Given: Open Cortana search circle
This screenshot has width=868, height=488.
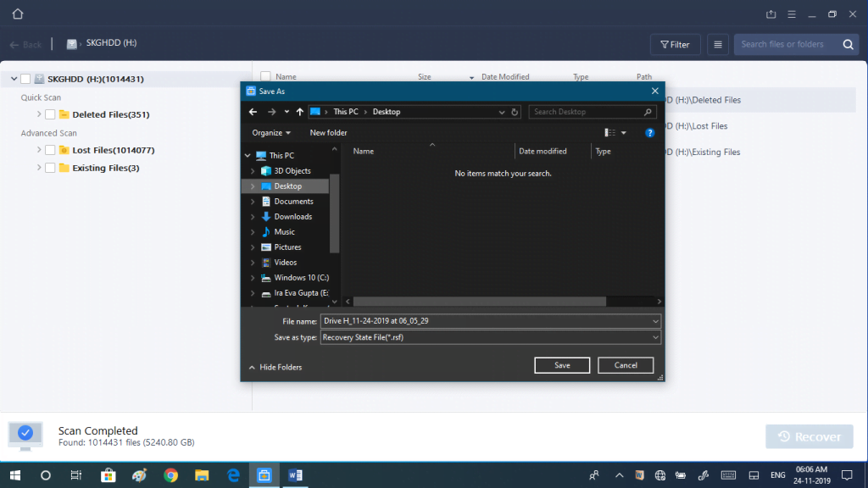Looking at the screenshot, I should tap(46, 475).
